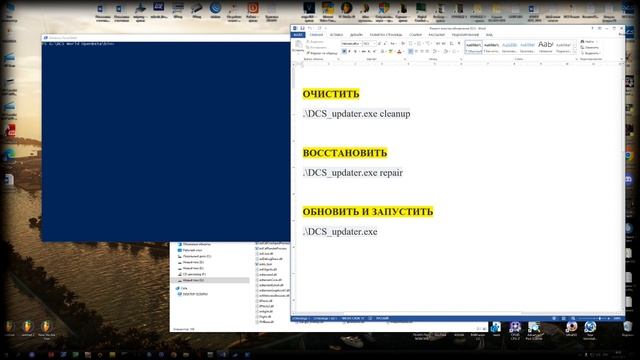
Task: Switch to the ВСТАВКА ribbon tab
Action: click(x=336, y=35)
